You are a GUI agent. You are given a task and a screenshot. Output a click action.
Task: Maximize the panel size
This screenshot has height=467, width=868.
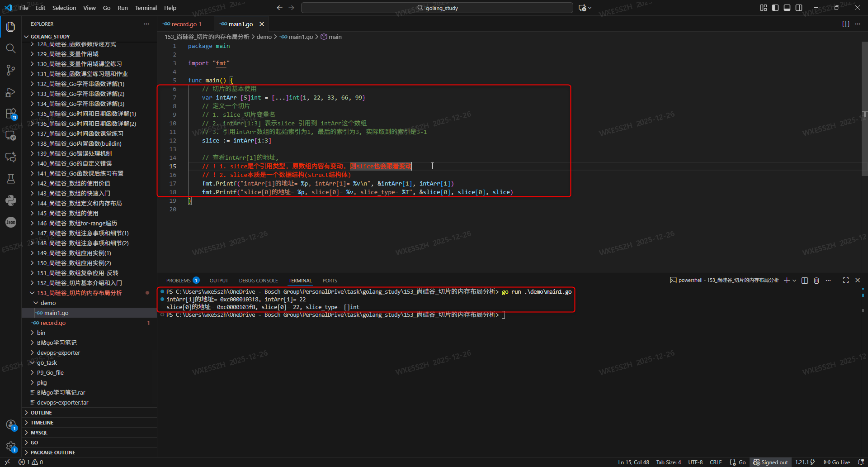tap(846, 281)
